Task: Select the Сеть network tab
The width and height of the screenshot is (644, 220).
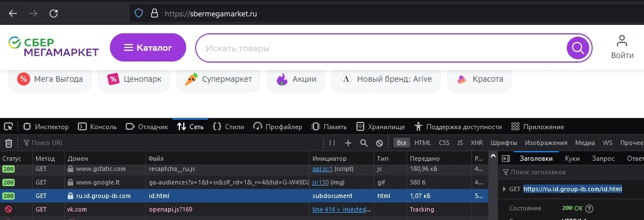Action: coord(190,127)
